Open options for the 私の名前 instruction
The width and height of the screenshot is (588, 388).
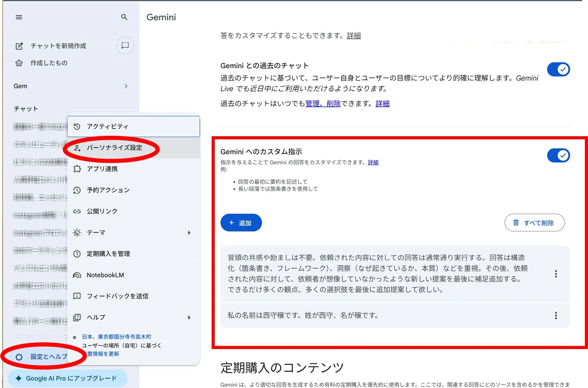click(x=556, y=316)
